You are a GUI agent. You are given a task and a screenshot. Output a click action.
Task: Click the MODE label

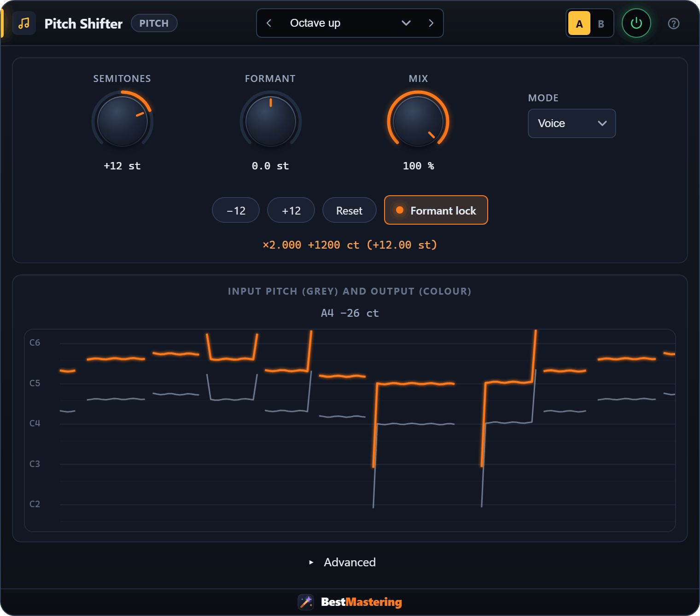543,98
